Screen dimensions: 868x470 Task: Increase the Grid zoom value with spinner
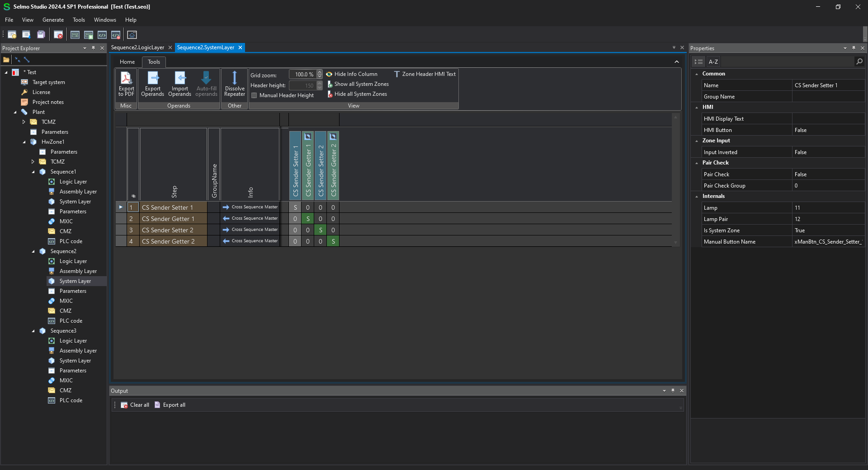[x=320, y=72]
